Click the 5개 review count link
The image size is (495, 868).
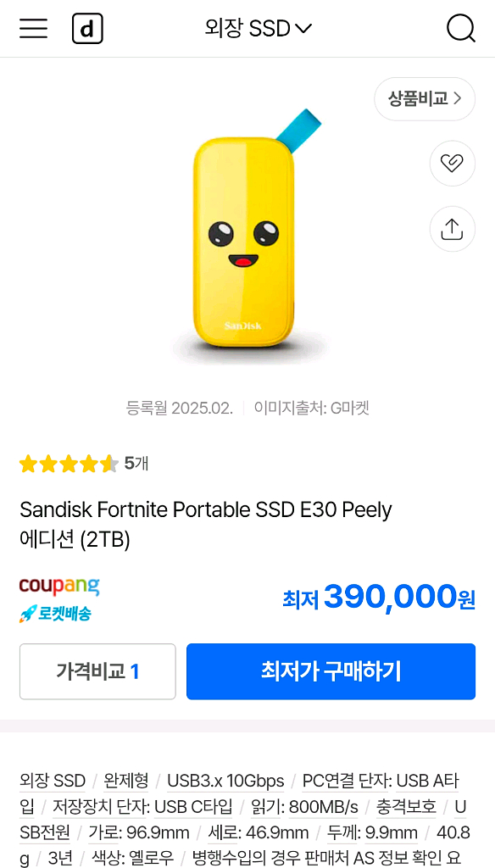136,464
